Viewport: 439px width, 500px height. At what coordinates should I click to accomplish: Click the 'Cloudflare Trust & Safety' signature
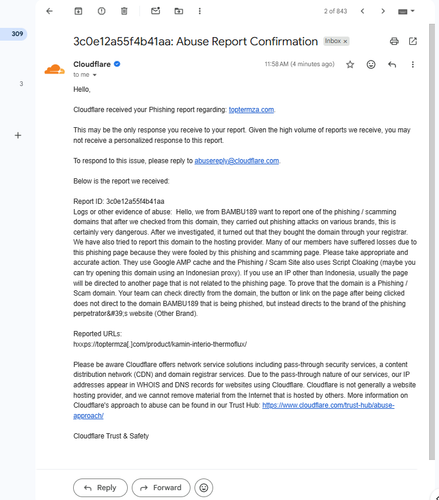111,436
